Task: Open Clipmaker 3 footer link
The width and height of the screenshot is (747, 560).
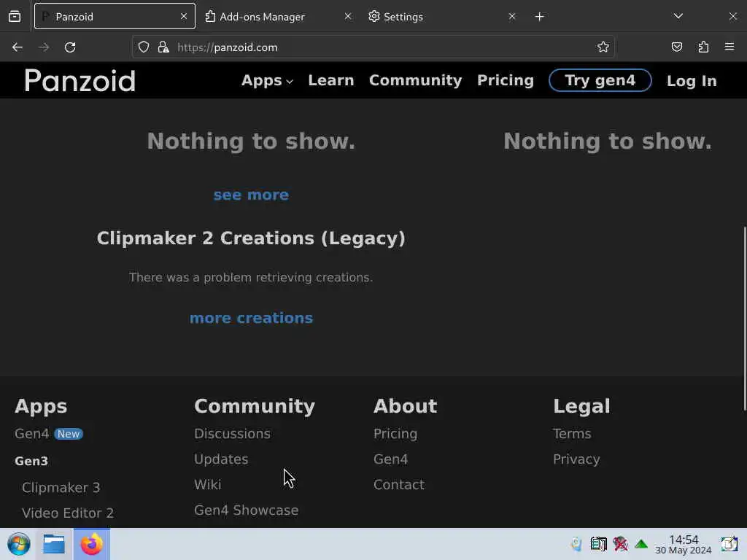Action: tap(61, 487)
